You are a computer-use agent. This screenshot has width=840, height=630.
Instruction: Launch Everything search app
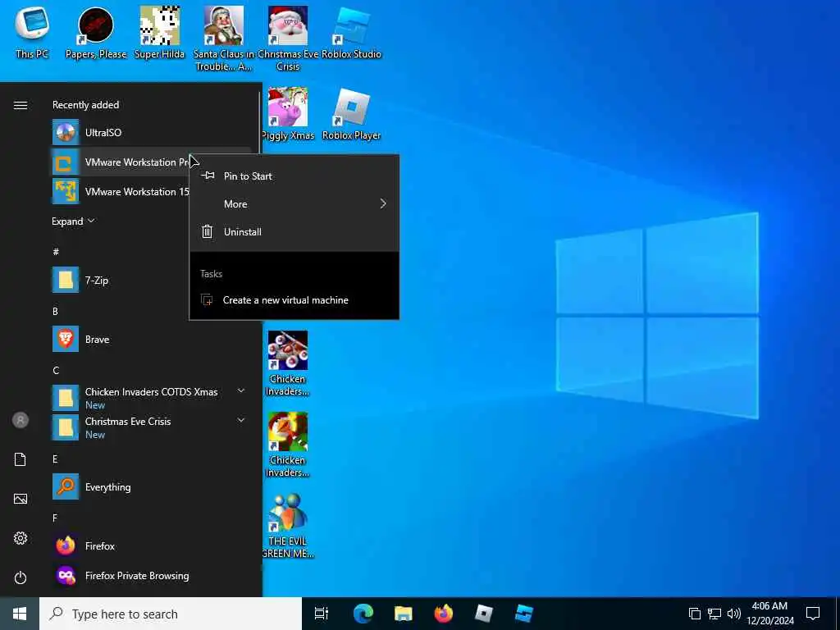tap(151, 487)
